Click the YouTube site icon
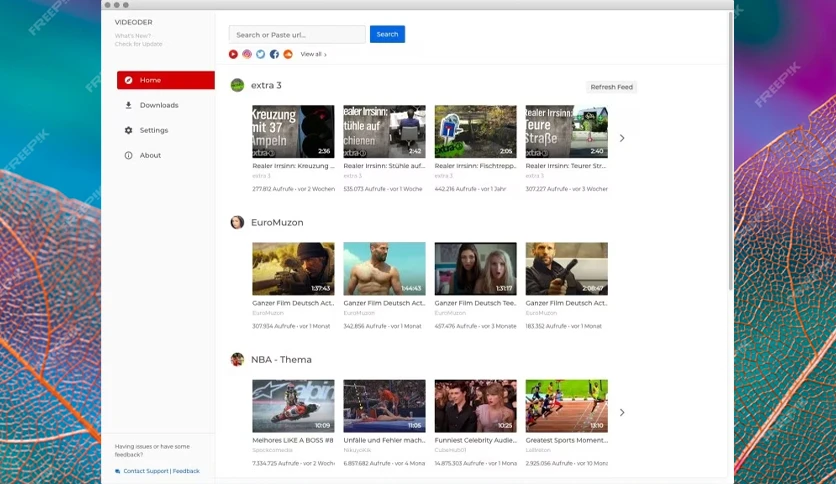 (233, 54)
